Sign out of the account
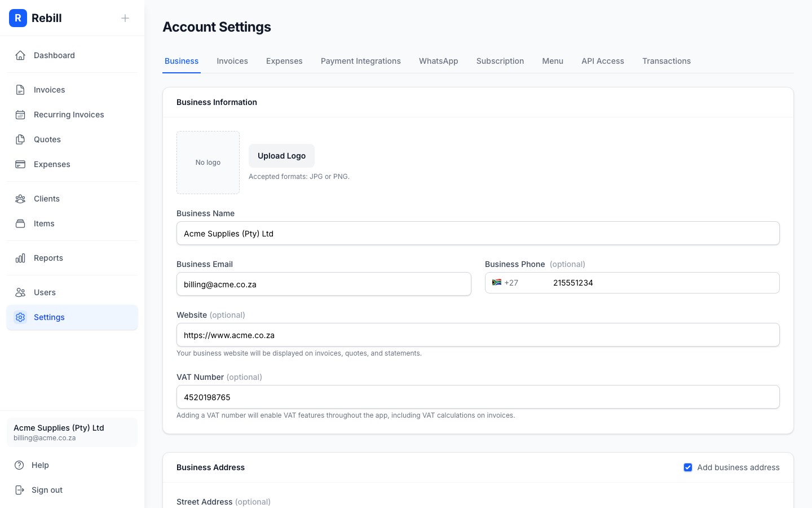 tap(47, 490)
